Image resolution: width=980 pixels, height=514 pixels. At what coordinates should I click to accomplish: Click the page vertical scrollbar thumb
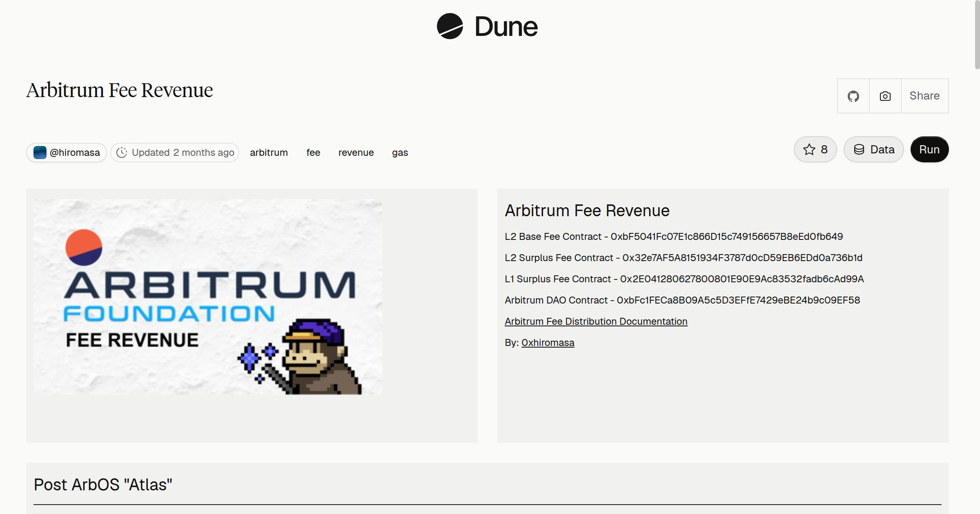(x=977, y=35)
